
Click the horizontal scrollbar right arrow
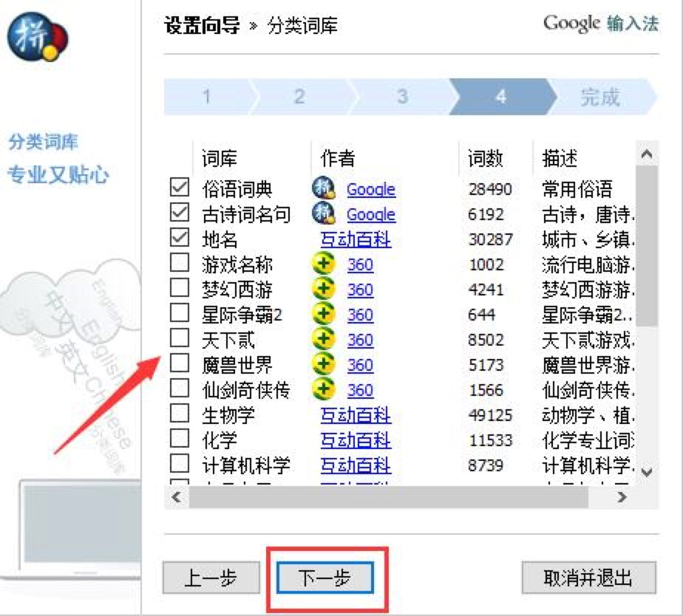pyautogui.click(x=623, y=499)
